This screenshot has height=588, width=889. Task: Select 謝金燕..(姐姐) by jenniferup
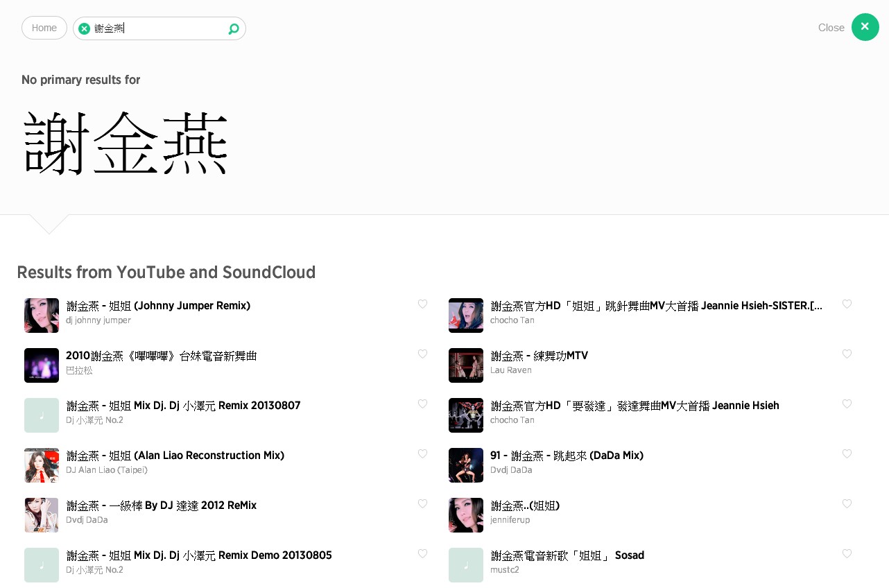(x=525, y=505)
